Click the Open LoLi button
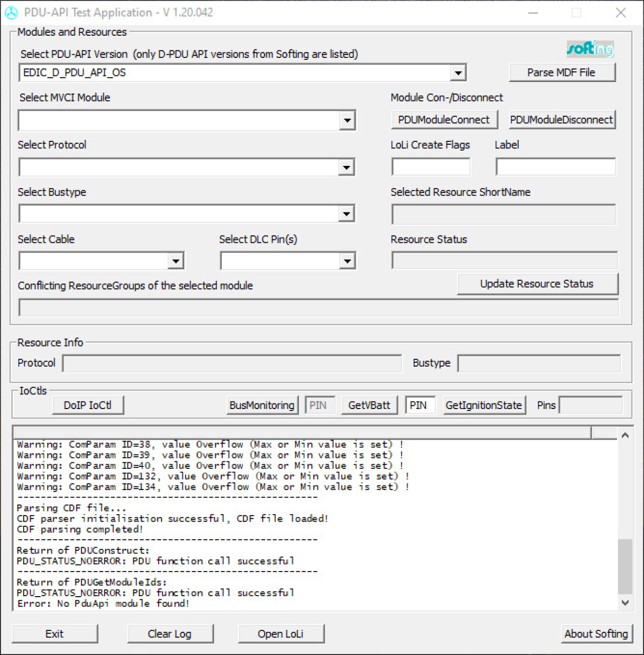 tap(281, 634)
